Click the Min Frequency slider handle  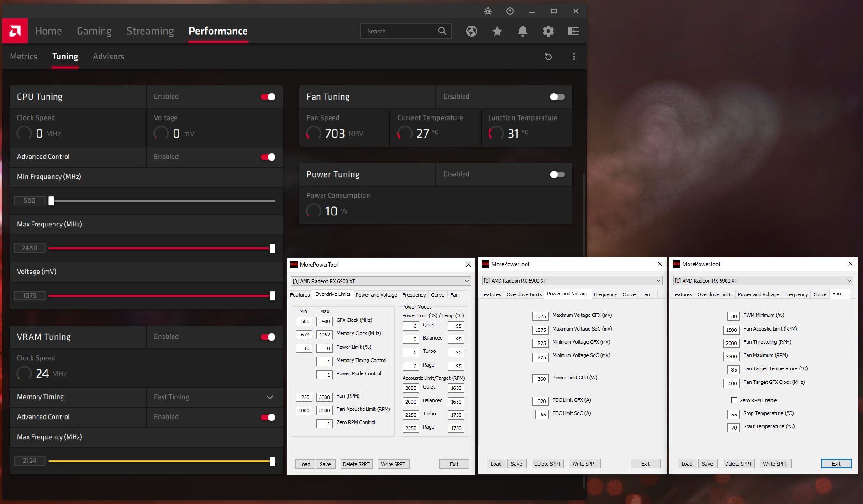[x=52, y=201]
